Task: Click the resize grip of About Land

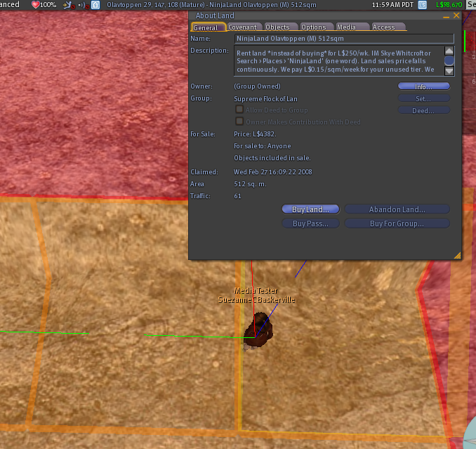Action: coord(457,256)
